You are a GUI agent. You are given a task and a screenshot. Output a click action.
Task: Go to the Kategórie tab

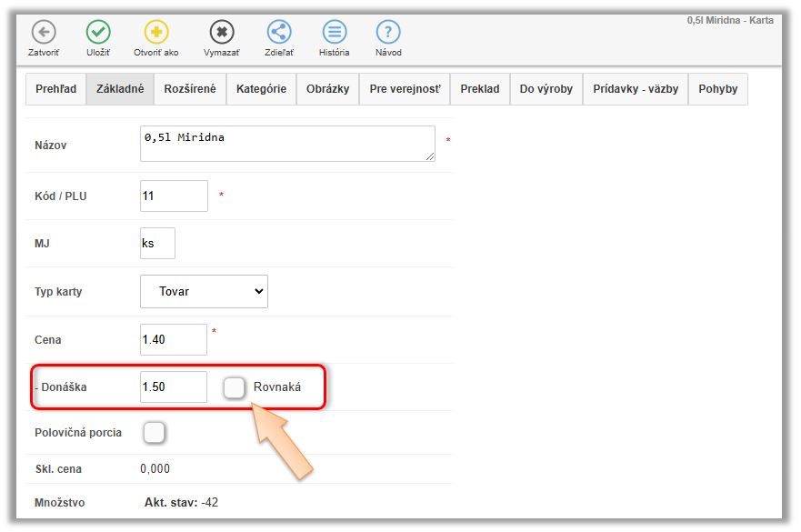[261, 89]
